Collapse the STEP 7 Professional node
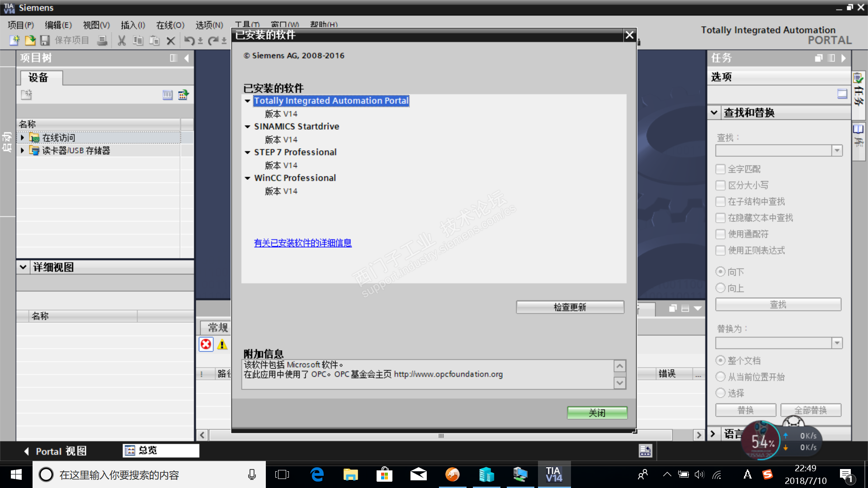 (247, 152)
